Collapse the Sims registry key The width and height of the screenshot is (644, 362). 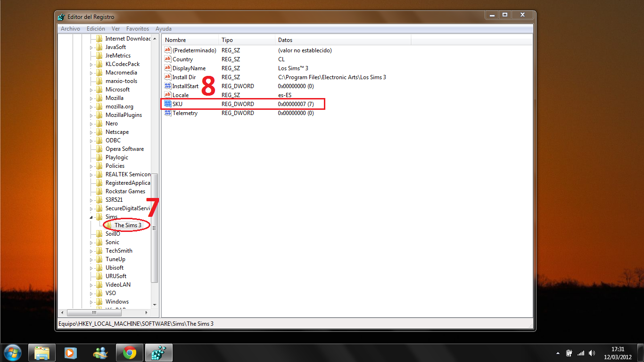point(91,217)
